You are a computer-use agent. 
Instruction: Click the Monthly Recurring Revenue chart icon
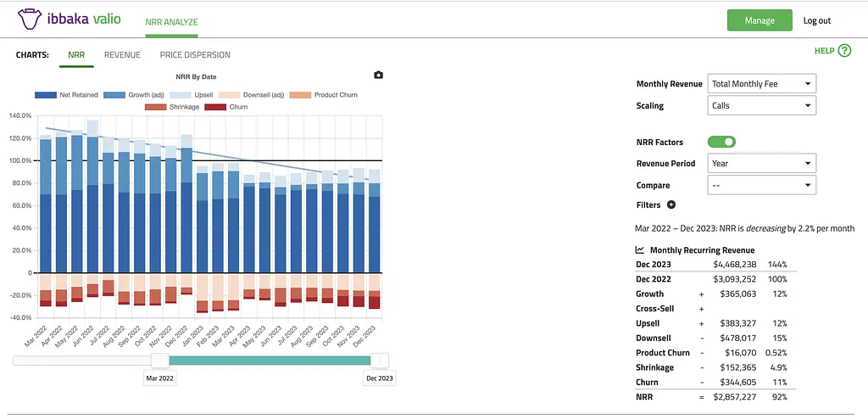click(640, 250)
